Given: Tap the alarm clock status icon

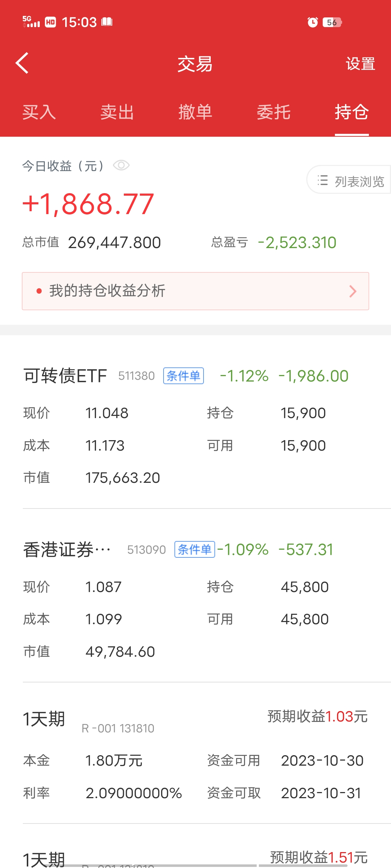Looking at the screenshot, I should pos(312,22).
